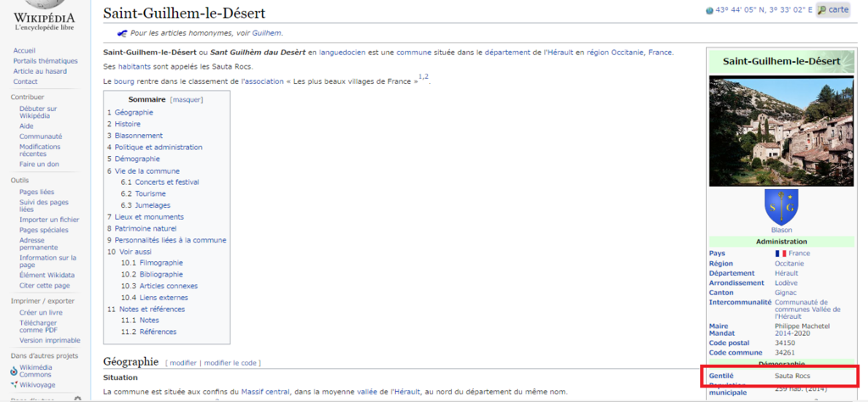The height and width of the screenshot is (402, 868).
Task: Open the village photo in the infobox
Action: click(781, 131)
